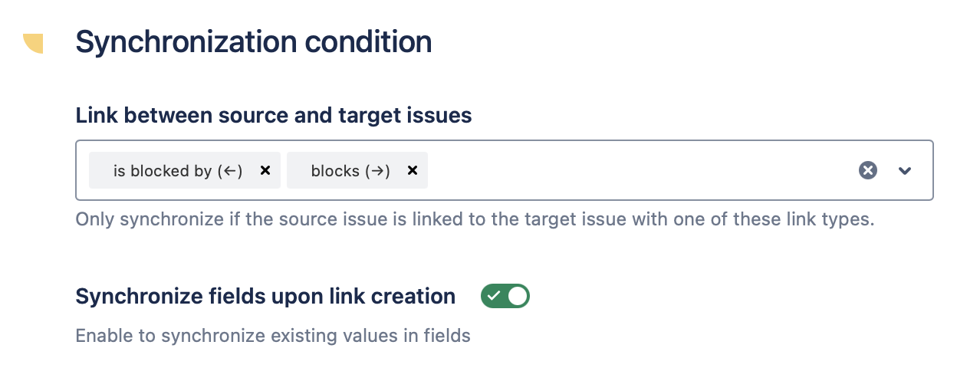Remove the "is blocked by" link type
Viewport: 980px width, 391px height.
click(x=265, y=170)
